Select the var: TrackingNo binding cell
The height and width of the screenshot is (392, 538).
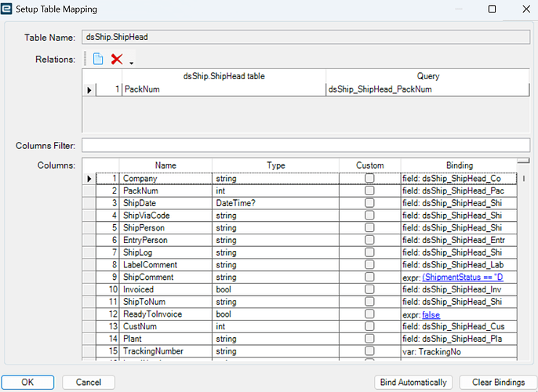pos(459,351)
